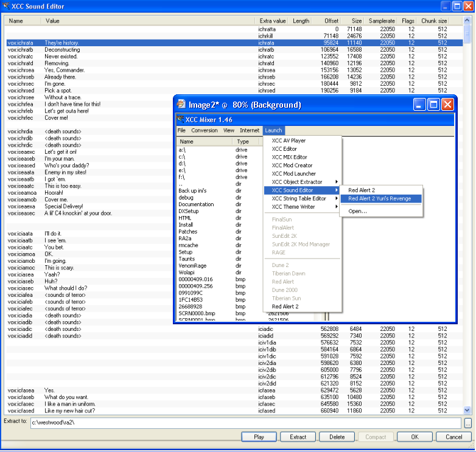The width and height of the screenshot is (476, 452).
Task: Select the iciv1dia extra value row
Action: click(234, 342)
